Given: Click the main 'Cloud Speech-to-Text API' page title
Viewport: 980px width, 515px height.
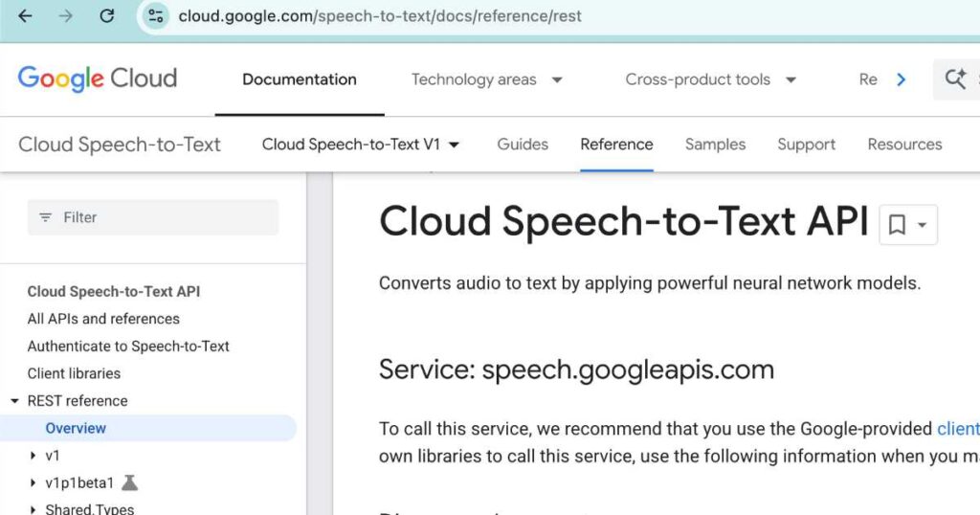Looking at the screenshot, I should click(624, 221).
